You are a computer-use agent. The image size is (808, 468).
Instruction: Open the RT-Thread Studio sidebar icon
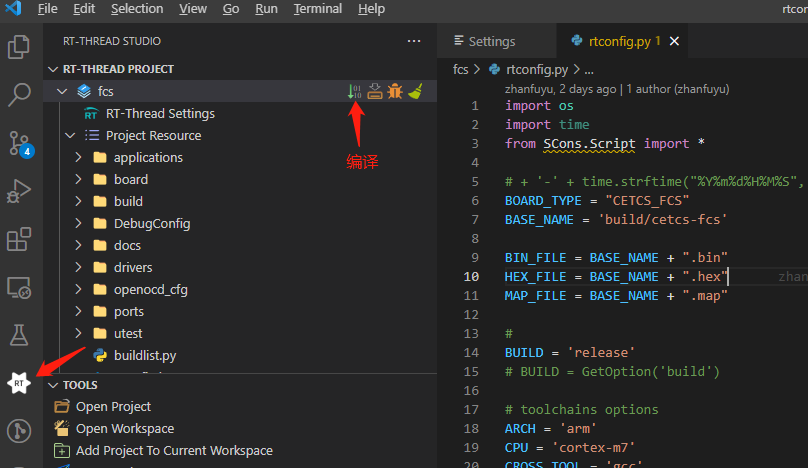tap(19, 383)
